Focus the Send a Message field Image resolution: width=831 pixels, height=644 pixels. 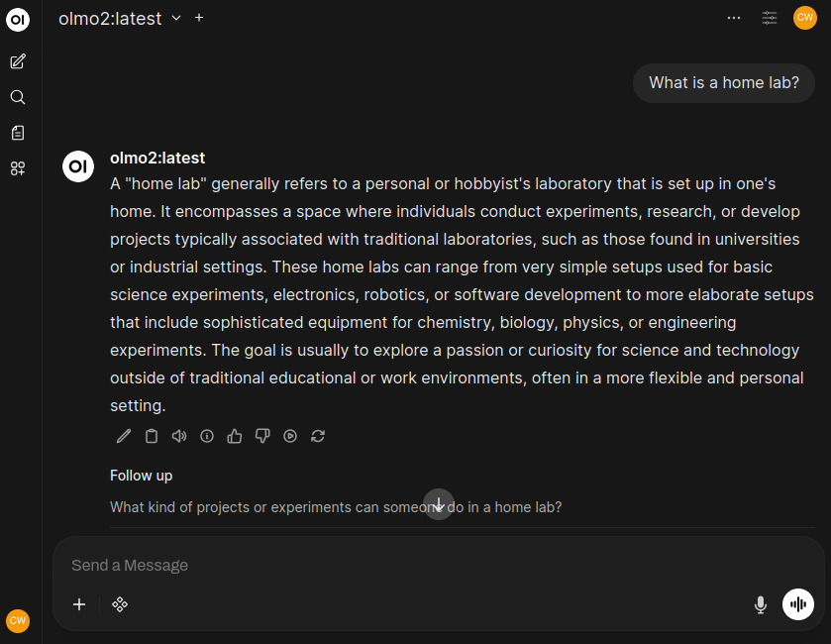point(396,565)
